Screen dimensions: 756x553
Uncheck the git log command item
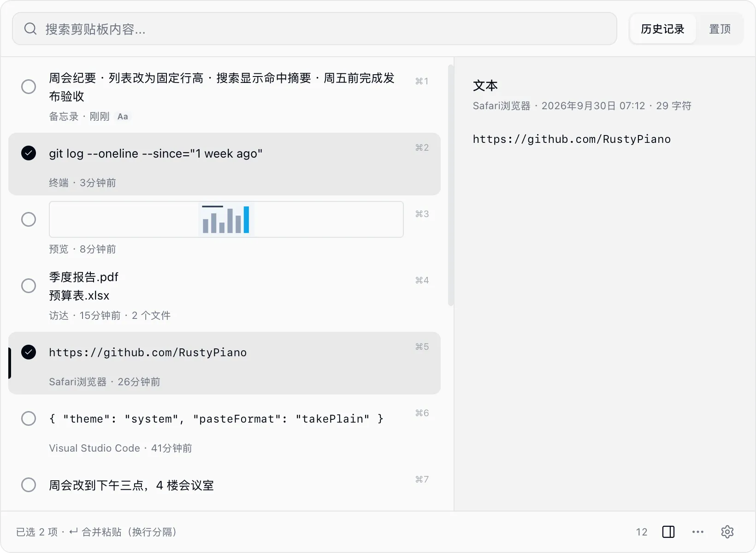(29, 153)
